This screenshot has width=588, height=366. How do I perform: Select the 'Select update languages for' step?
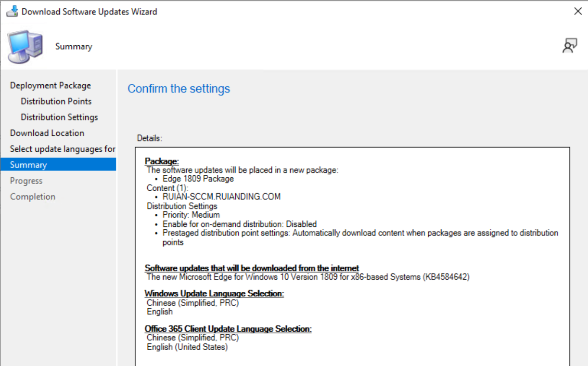[63, 149]
